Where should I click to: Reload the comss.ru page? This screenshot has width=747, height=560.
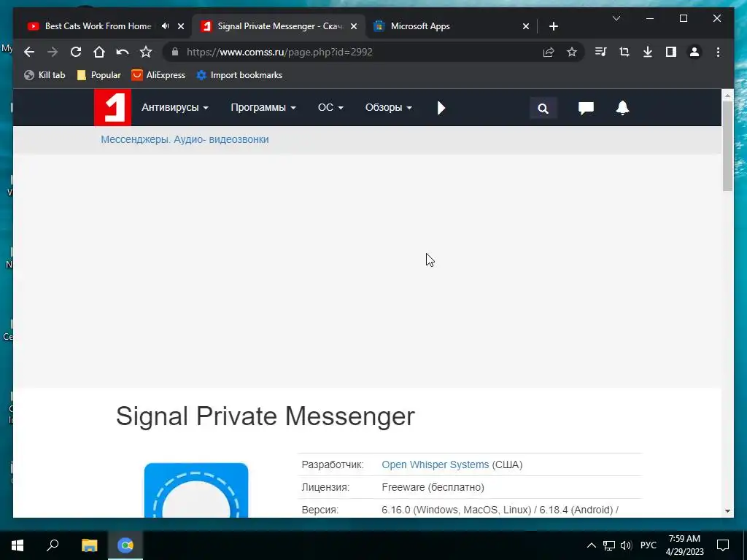(x=76, y=52)
